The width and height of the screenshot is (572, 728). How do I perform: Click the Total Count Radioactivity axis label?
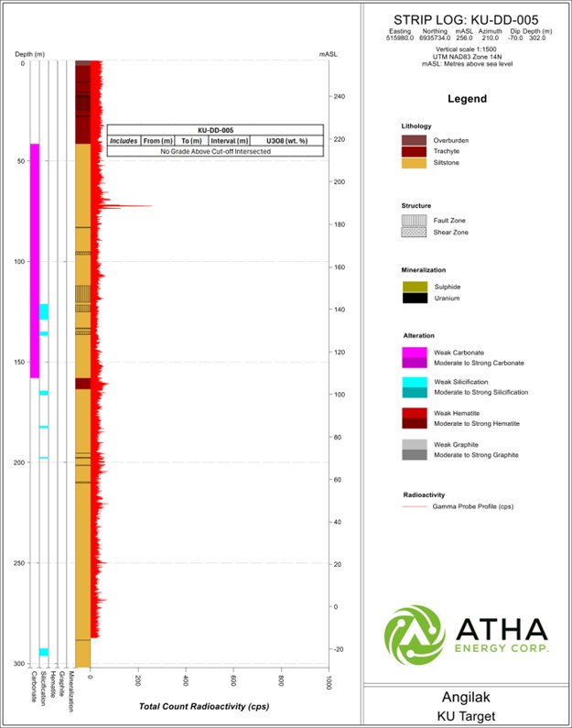tap(204, 706)
